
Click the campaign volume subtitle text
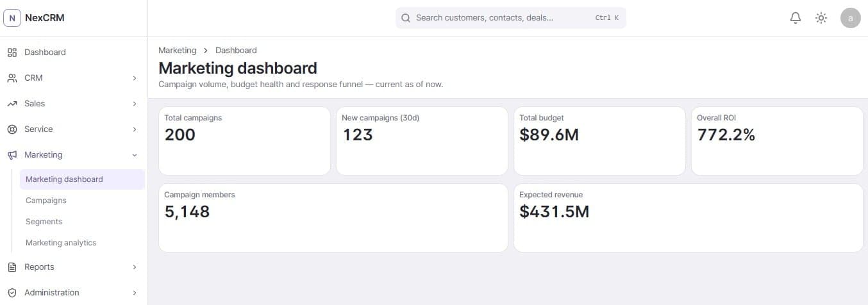(301, 85)
